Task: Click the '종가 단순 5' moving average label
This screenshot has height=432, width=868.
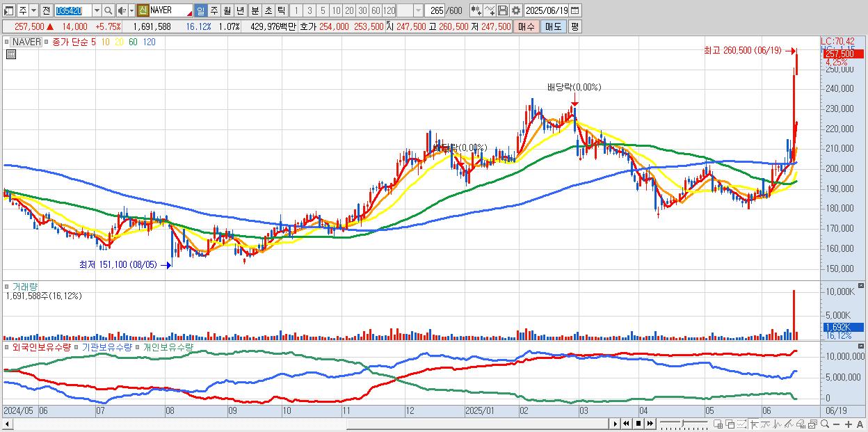Action: [74, 42]
